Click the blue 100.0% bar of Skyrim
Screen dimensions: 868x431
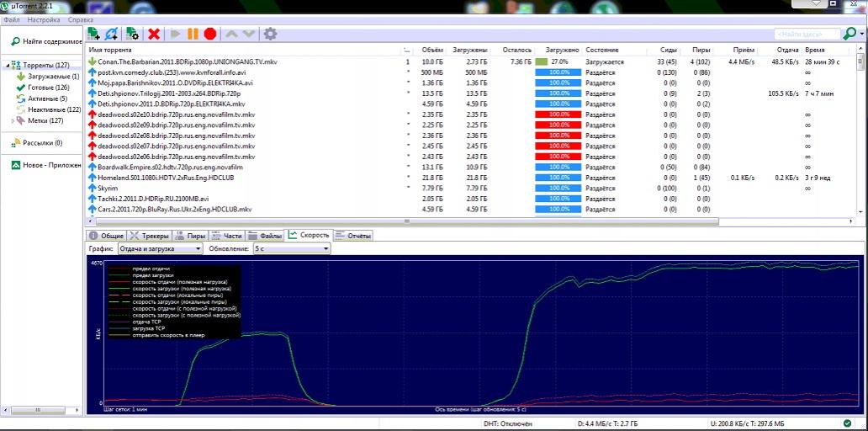point(558,189)
